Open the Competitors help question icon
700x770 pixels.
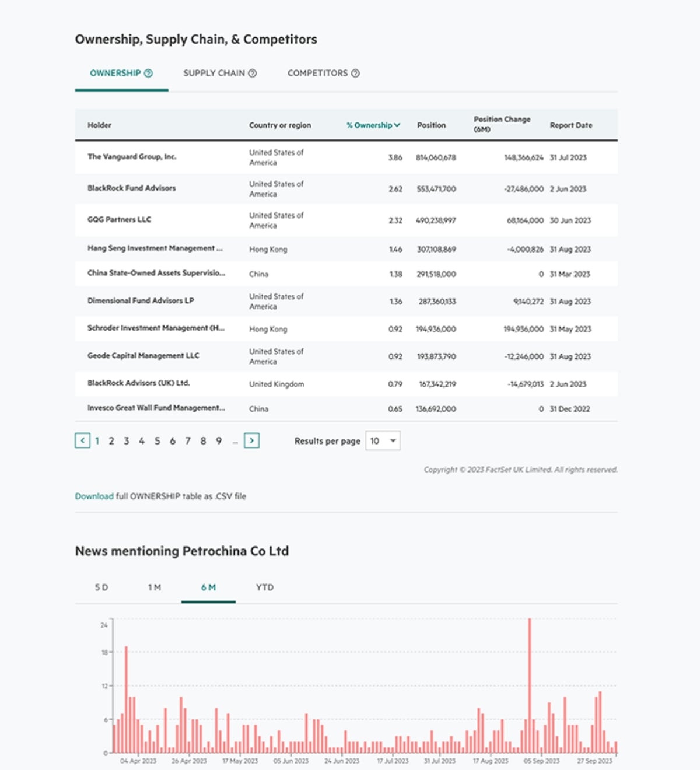355,73
